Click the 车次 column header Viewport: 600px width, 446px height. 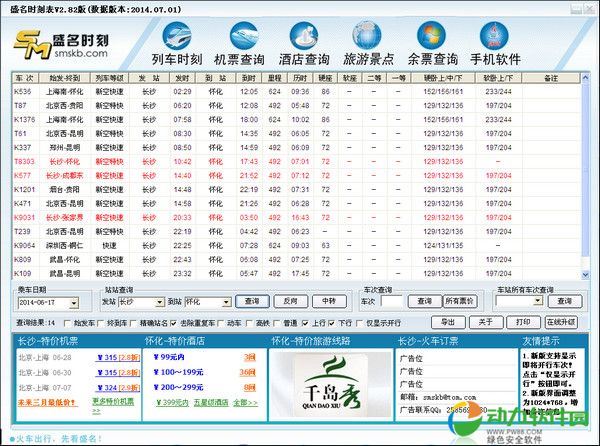coord(24,77)
